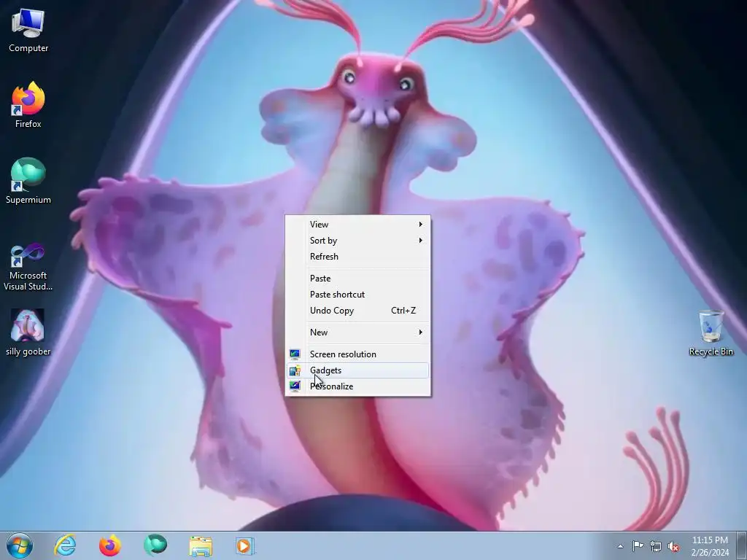Screen dimensions: 747x560
Task: Show hidden tray icons arrow
Action: coord(620,546)
